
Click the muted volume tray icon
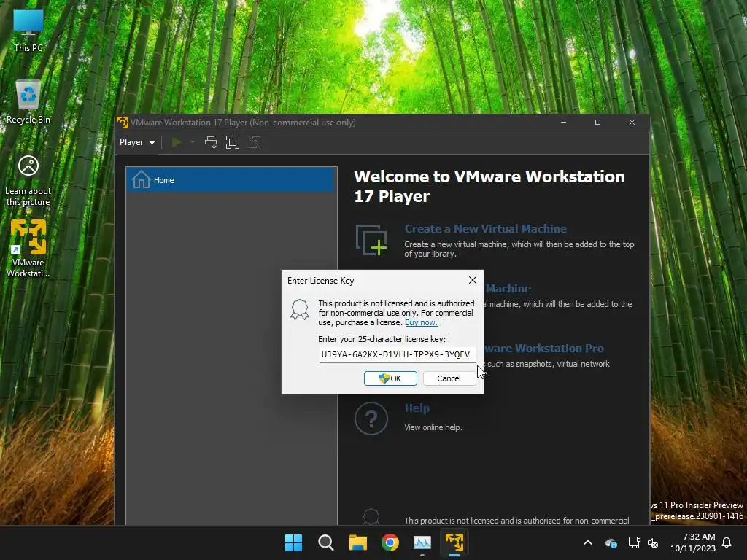[653, 542]
